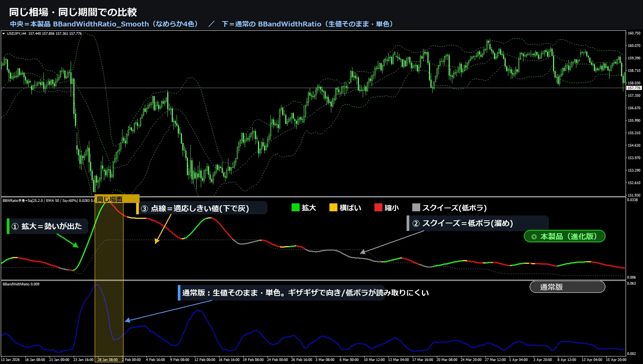Open the chart menu triangle beside USDJPY,H4
The height and width of the screenshot is (364, 643).
[x=4, y=34]
